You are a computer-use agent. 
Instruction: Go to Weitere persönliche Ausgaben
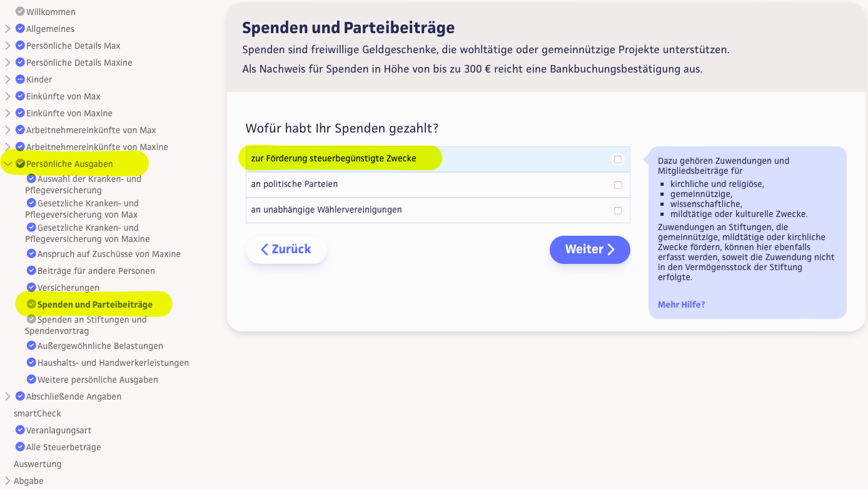click(x=98, y=380)
